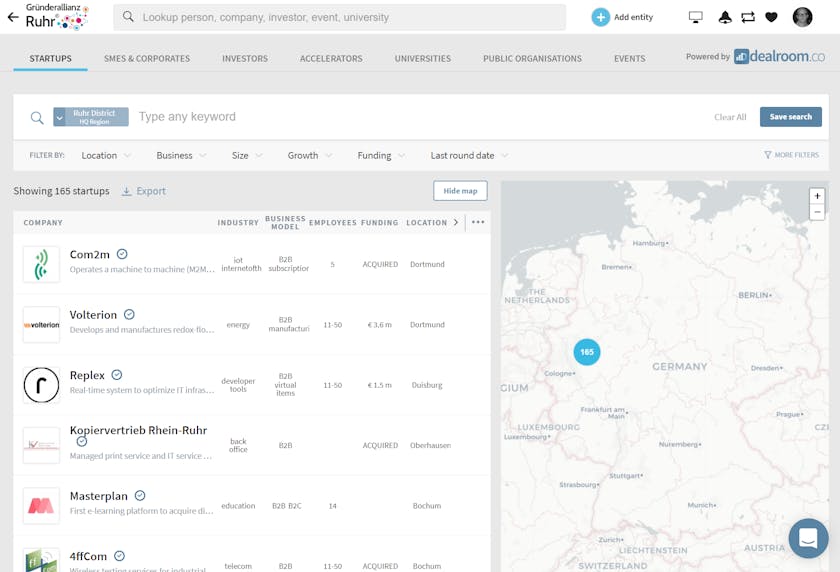The image size is (840, 572).
Task: Click the Add entity plus icon
Action: click(600, 17)
